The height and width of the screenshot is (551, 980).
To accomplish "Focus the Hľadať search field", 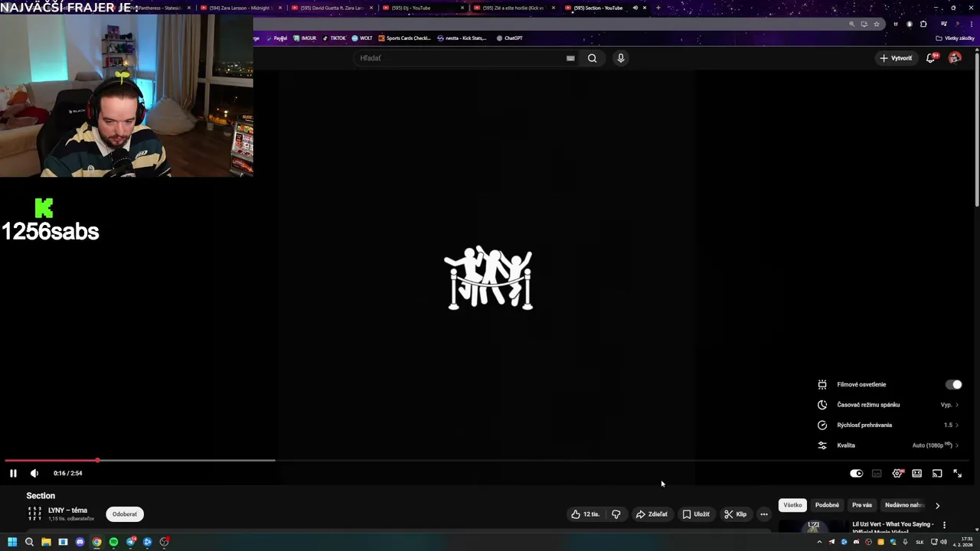I will pos(459,58).
